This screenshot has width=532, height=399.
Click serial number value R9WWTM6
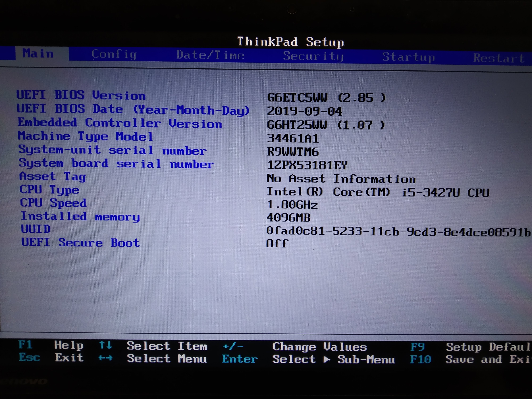[x=293, y=152]
